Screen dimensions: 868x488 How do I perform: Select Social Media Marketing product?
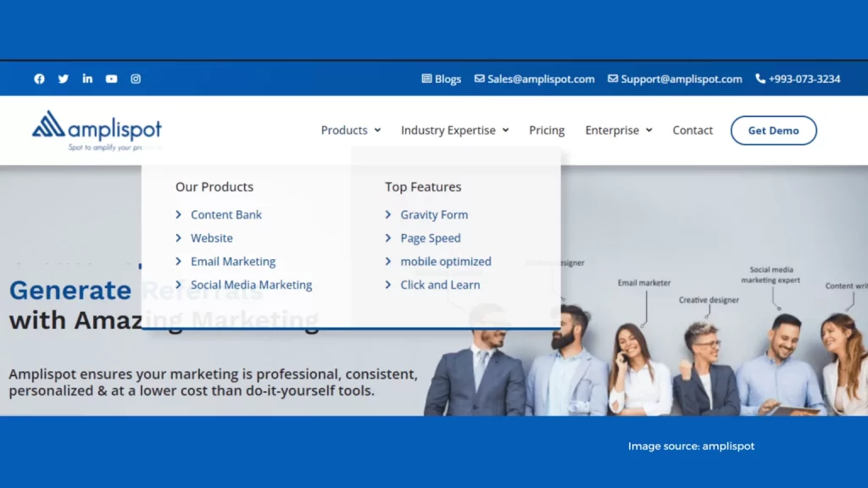(x=251, y=285)
